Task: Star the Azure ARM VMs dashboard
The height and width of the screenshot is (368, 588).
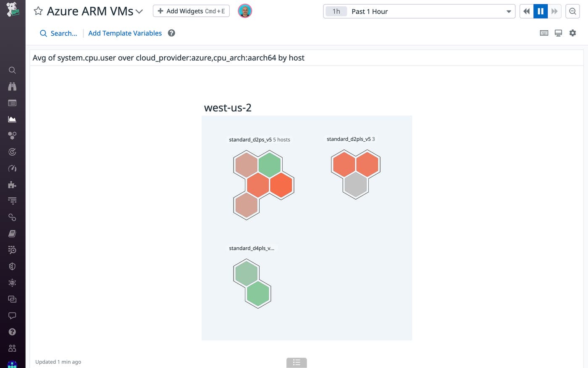Action: tap(38, 11)
